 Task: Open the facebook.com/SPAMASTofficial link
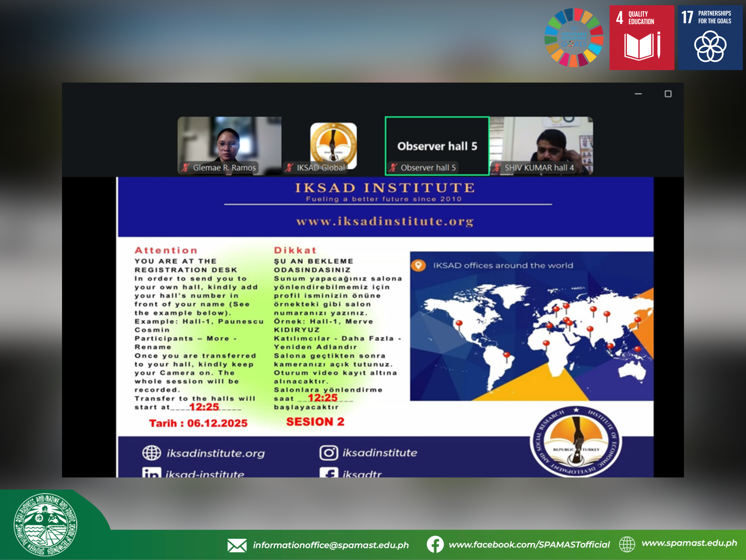coord(529,545)
